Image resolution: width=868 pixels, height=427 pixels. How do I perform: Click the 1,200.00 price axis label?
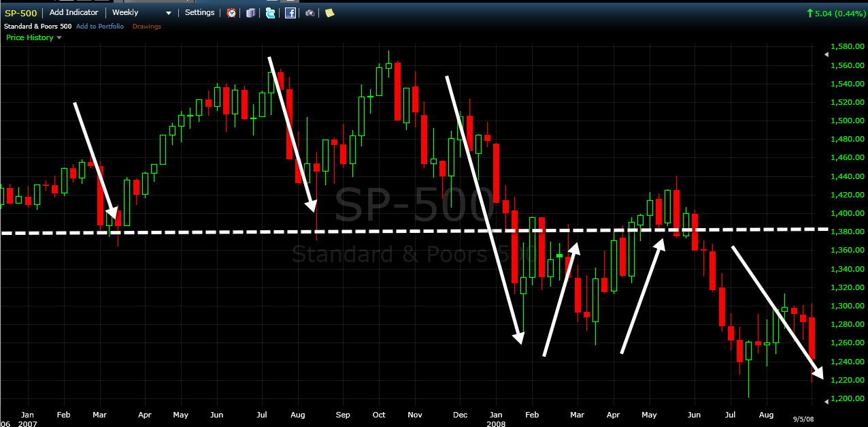[846, 398]
